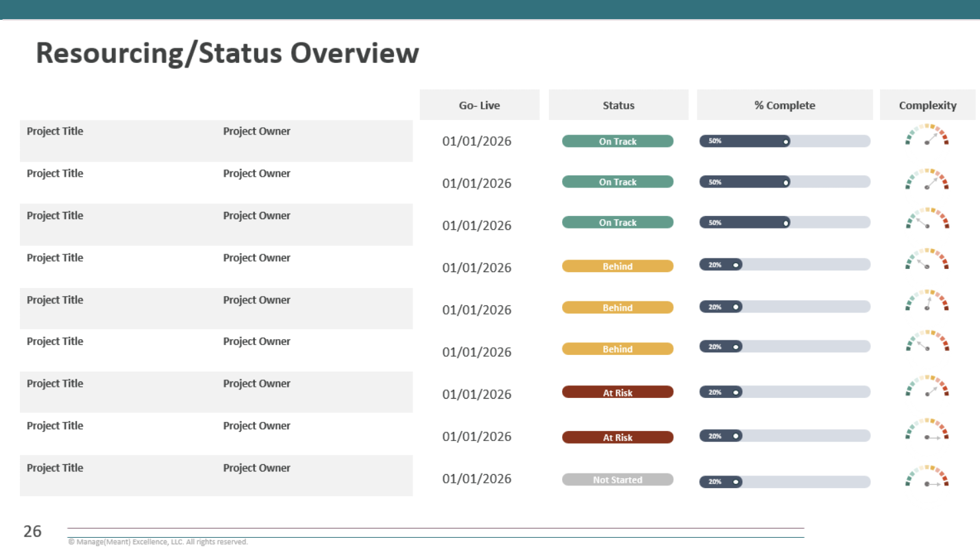Select Project Title in first At Risk row
Image resolution: width=980 pixels, height=551 pixels.
(x=55, y=383)
